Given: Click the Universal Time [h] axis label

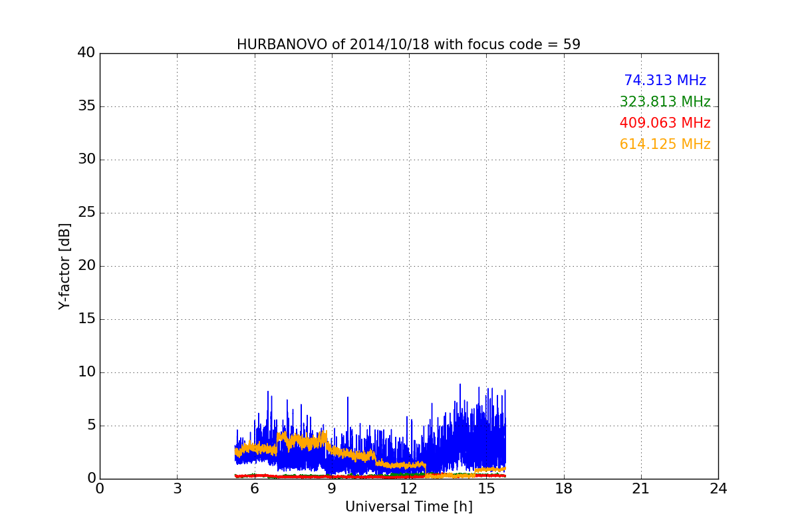Looking at the screenshot, I should coord(408,507).
